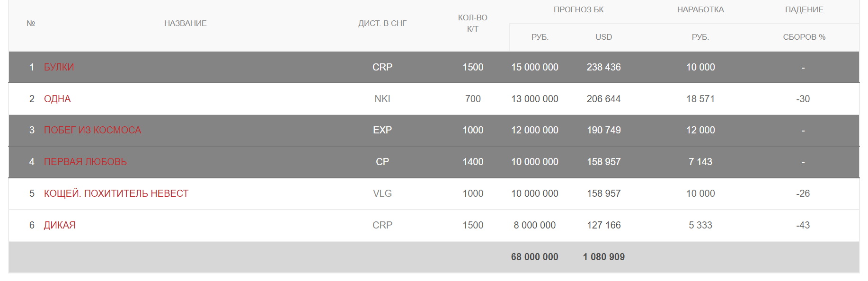The image size is (868, 281).
Task: Click the ДИСТ. В СНГ column header
Action: (382, 23)
